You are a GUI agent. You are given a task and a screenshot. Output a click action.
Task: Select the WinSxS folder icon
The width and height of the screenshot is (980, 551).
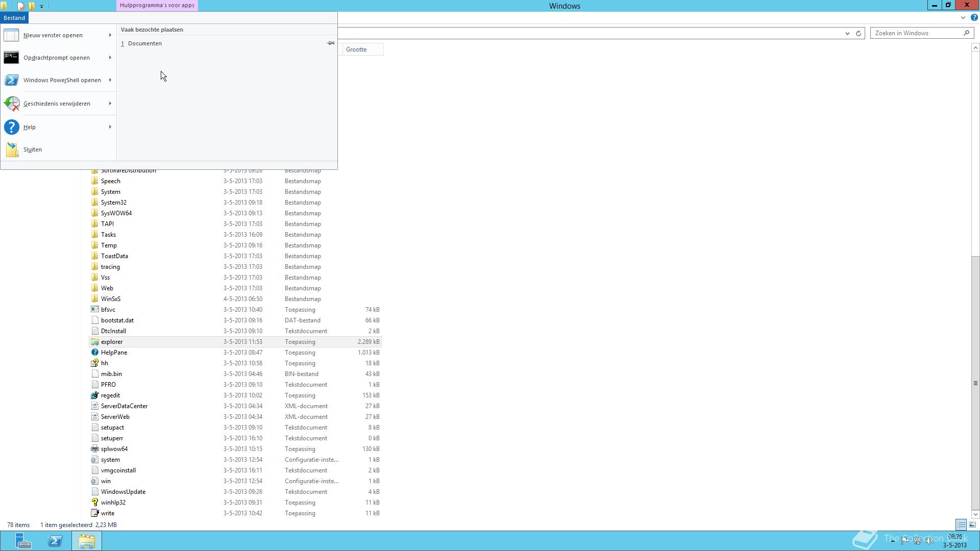click(x=95, y=299)
